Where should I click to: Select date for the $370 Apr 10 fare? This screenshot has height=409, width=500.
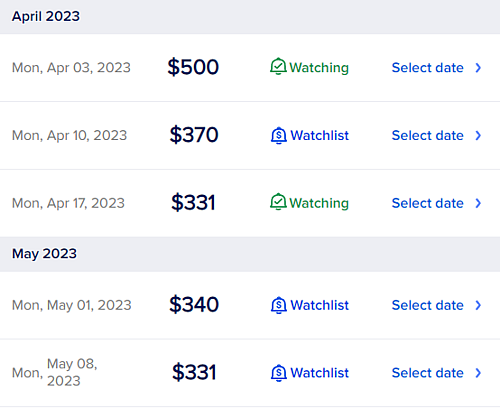(x=427, y=135)
